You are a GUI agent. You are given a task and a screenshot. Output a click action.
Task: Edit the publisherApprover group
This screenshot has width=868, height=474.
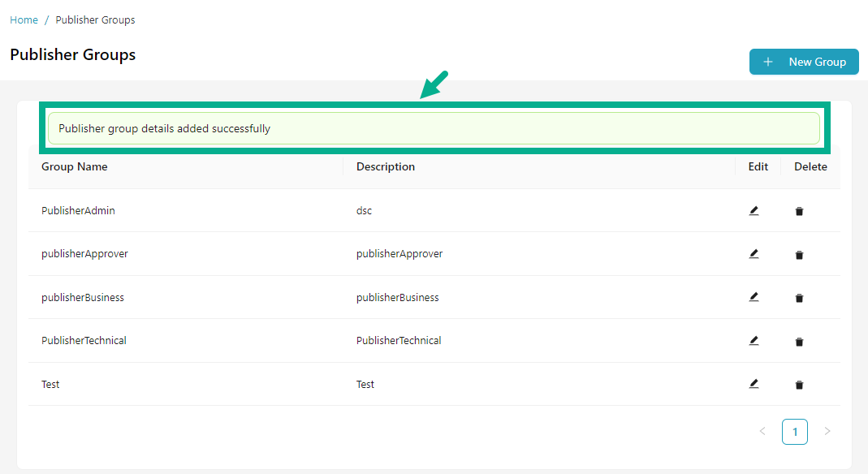coord(754,253)
